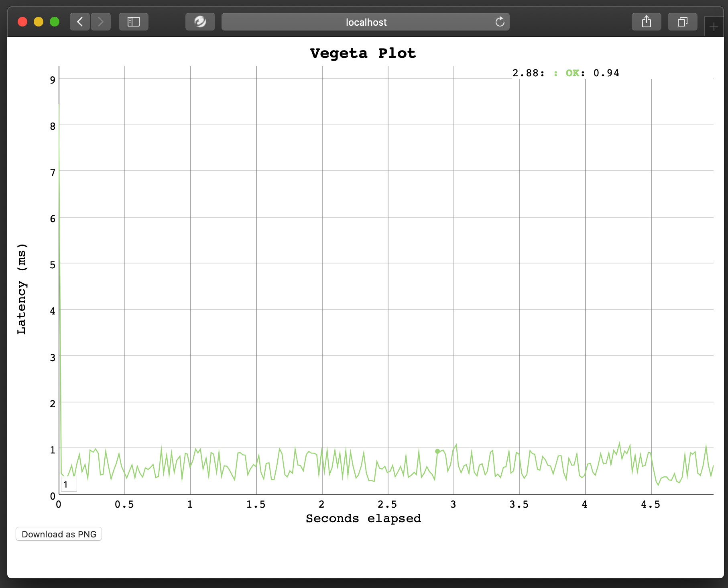
Task: Click the Seconds elapsed axis label
Action: [363, 519]
